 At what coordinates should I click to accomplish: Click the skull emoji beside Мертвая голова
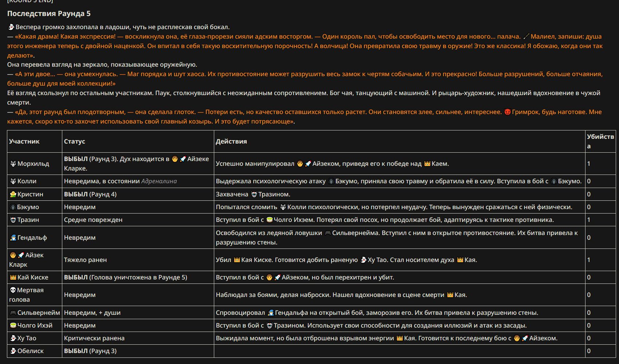(13, 290)
